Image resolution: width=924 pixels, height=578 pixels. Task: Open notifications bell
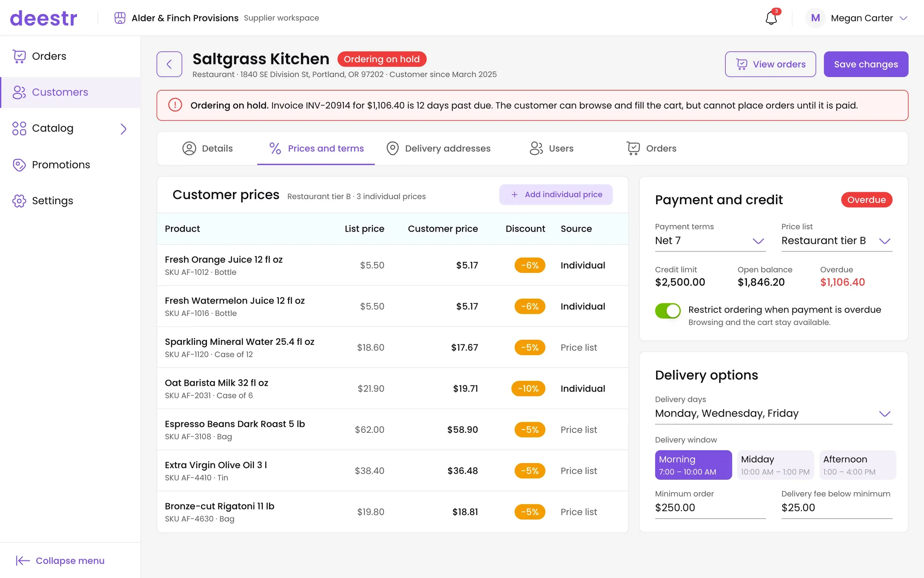click(x=771, y=18)
